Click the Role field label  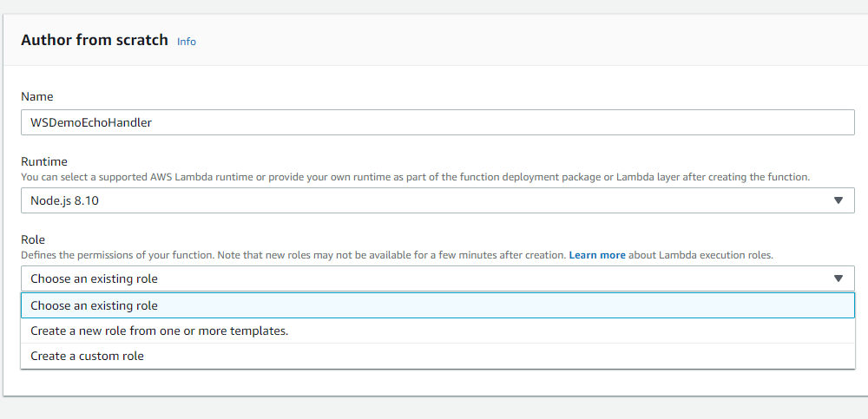point(33,239)
